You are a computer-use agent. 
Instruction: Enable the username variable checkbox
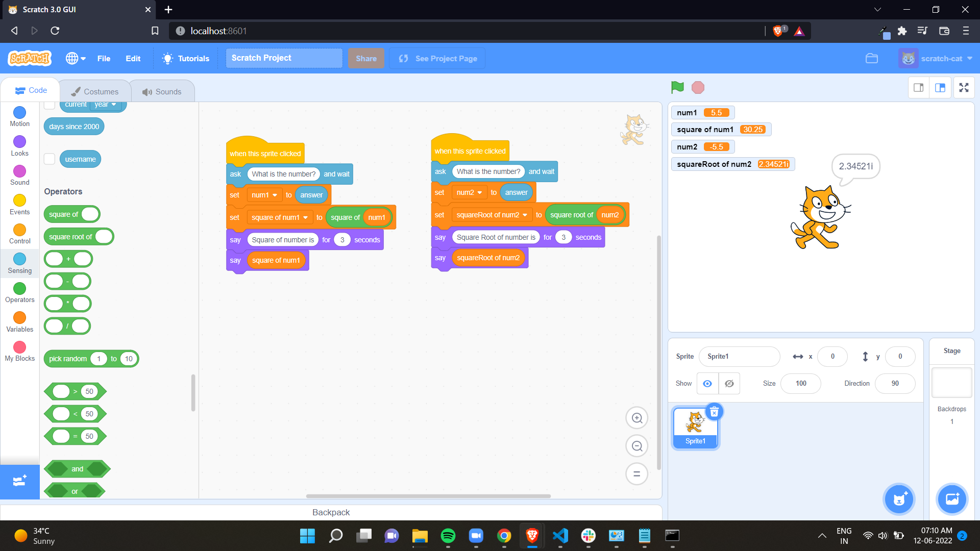click(x=50, y=159)
